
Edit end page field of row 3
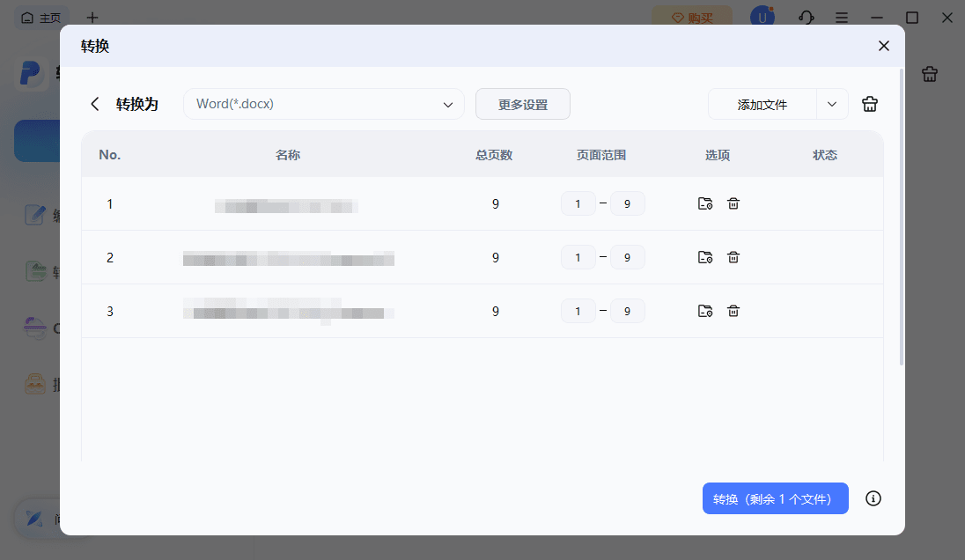click(627, 311)
